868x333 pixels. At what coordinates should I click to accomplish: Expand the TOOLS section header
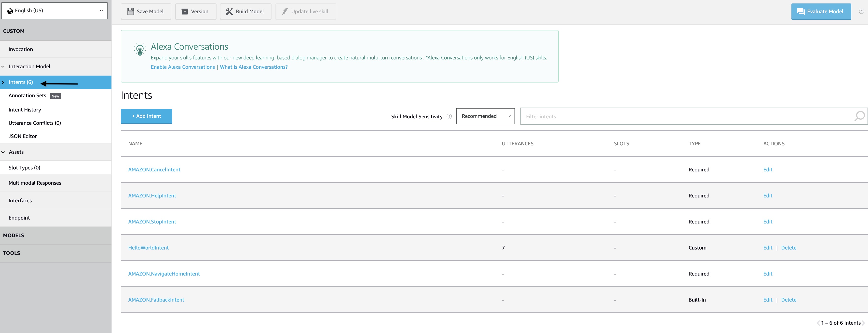[x=55, y=253]
